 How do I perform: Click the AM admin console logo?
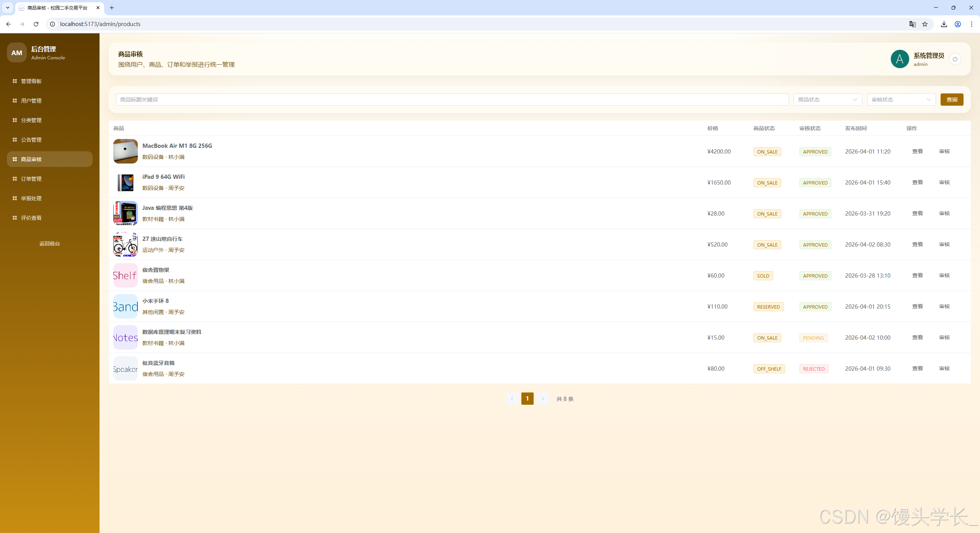point(16,53)
